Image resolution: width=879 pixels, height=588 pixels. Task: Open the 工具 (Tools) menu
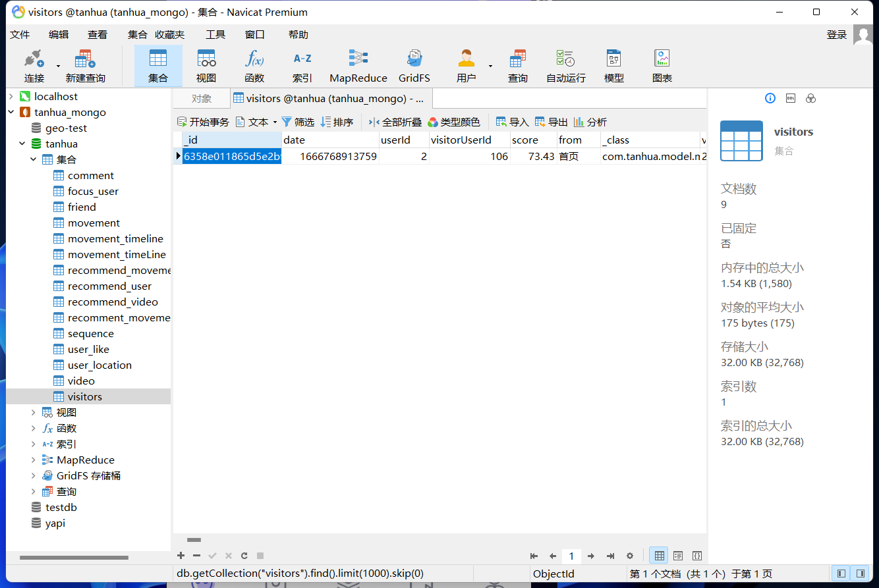pos(215,35)
